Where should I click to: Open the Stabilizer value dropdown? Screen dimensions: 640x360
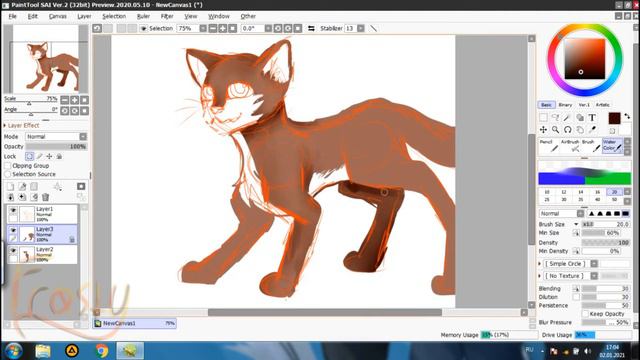[361, 29]
